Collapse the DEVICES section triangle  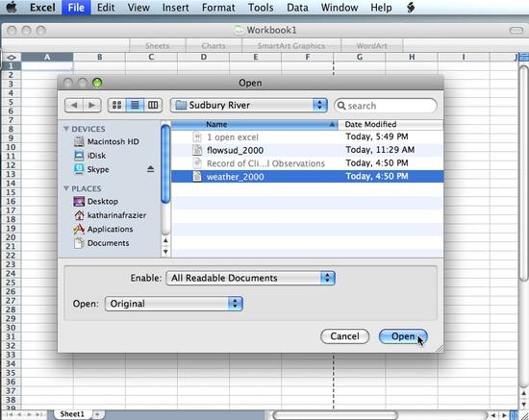[66, 129]
